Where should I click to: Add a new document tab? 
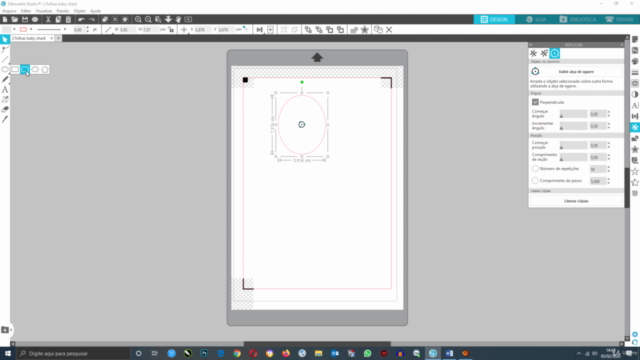click(58, 38)
